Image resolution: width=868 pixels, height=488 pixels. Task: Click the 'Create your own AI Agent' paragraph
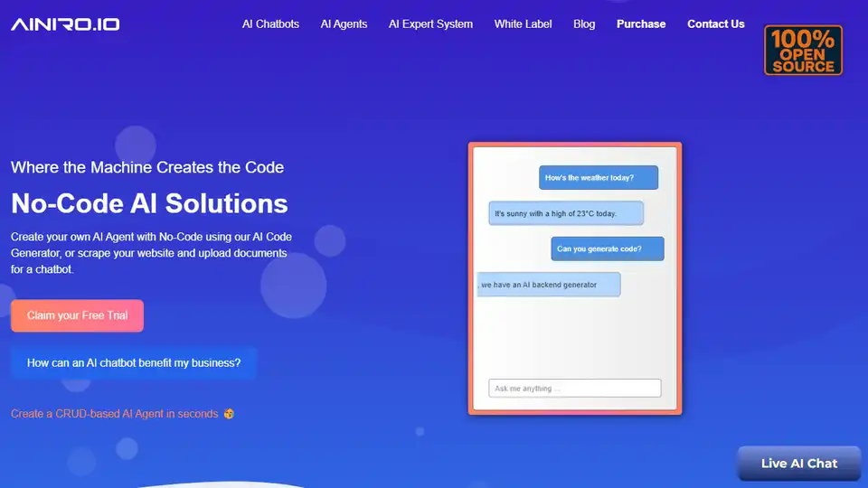click(x=151, y=253)
